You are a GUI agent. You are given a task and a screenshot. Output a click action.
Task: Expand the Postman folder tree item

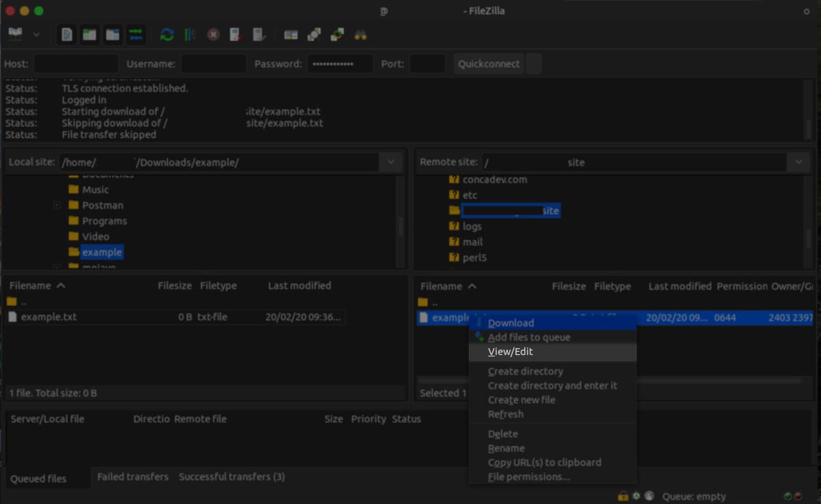[x=57, y=205]
